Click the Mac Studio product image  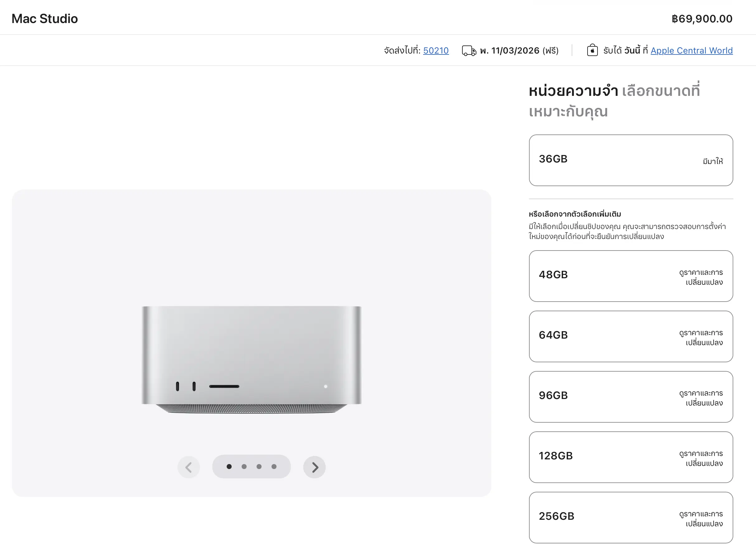[x=252, y=359]
